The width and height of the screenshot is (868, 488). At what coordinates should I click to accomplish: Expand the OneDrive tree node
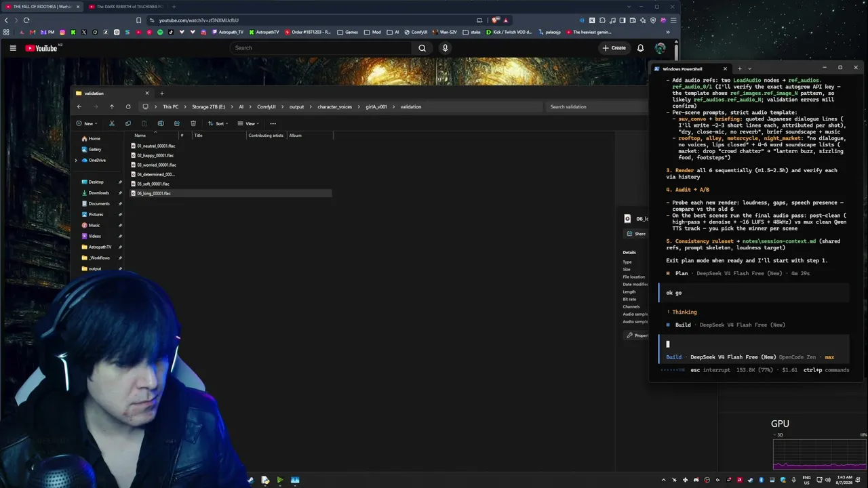coord(76,160)
